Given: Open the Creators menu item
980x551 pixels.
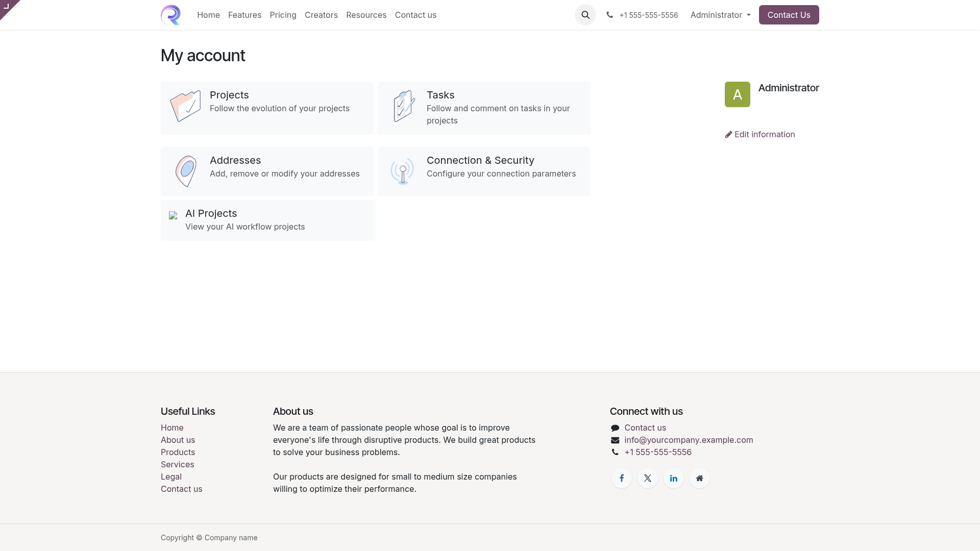Looking at the screenshot, I should (x=321, y=15).
